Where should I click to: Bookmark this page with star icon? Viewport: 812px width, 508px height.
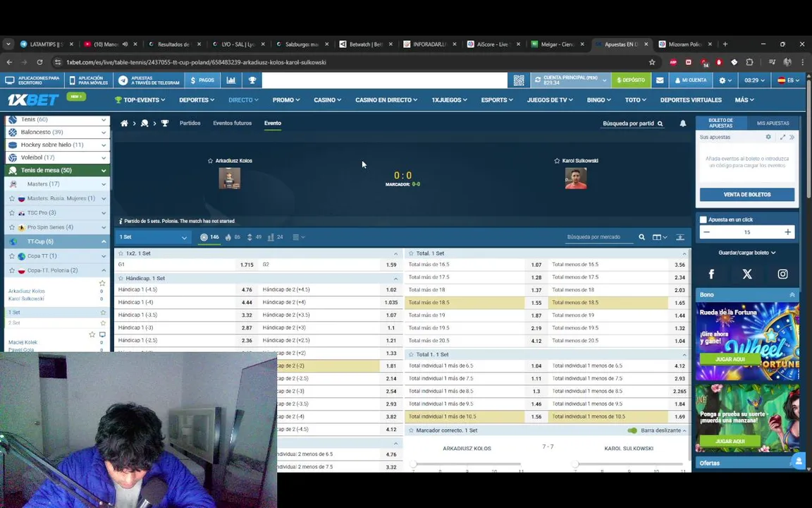(652, 62)
